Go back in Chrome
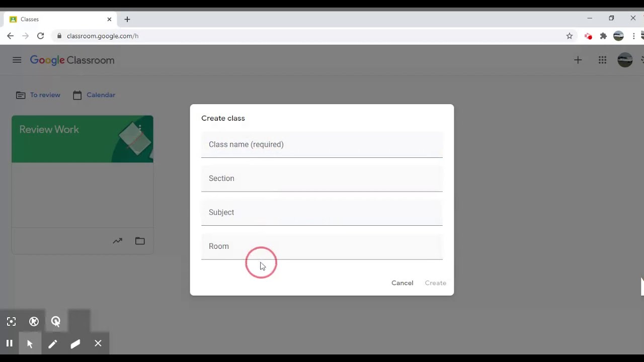Screen dimensions: 644x362 click(x=10, y=36)
